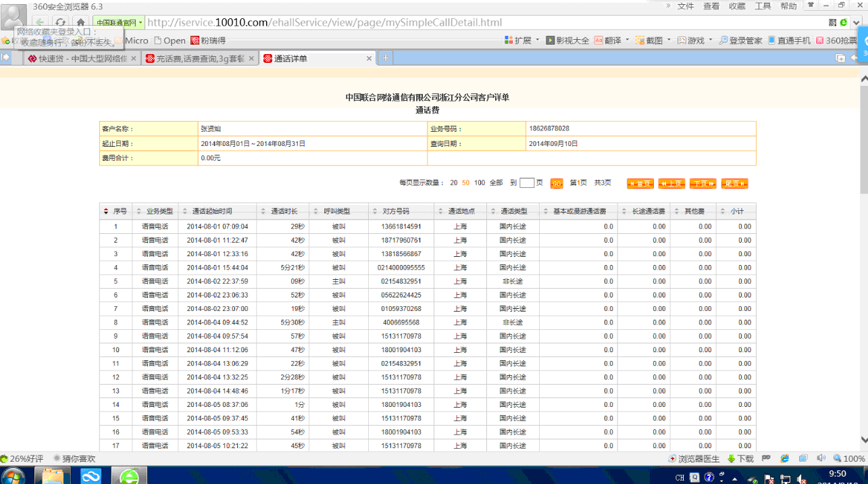868x484 pixels.
Task: Sort by 通话起始时间 column header
Action: [x=211, y=212]
